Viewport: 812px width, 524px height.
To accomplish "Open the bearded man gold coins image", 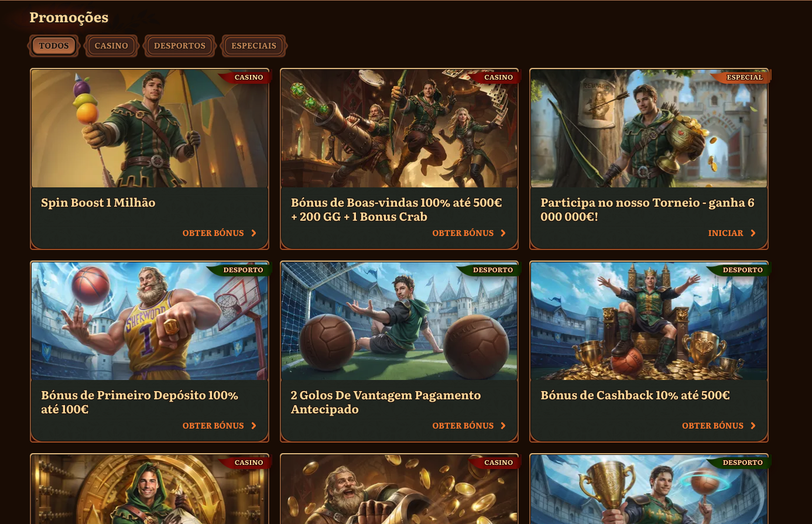I will 399,489.
